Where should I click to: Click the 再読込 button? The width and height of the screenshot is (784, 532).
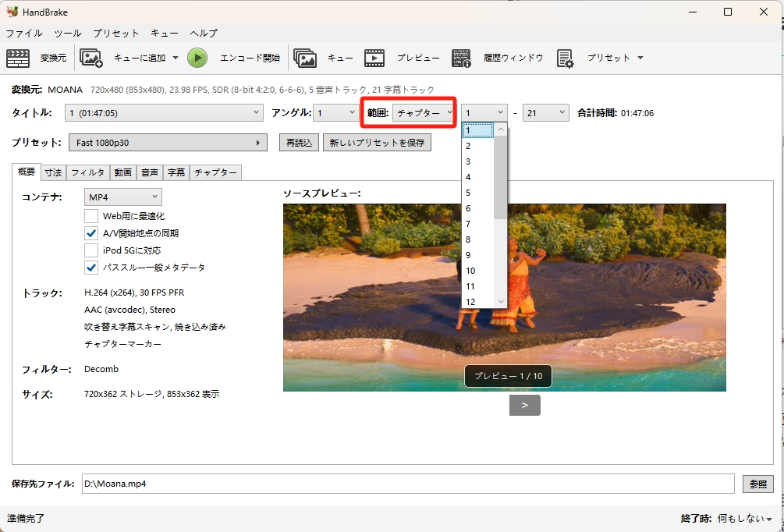pos(299,143)
